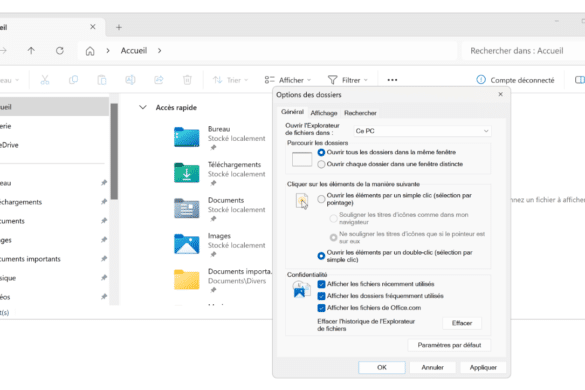Viewport: 585px width, 390px height.
Task: Close the Options des dossiers dialog
Action: click(500, 94)
